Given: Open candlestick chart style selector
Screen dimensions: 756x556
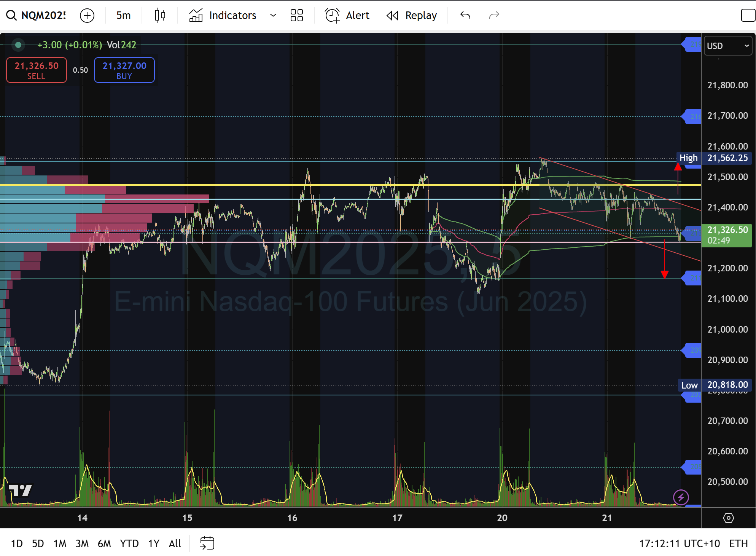Looking at the screenshot, I should (x=160, y=15).
